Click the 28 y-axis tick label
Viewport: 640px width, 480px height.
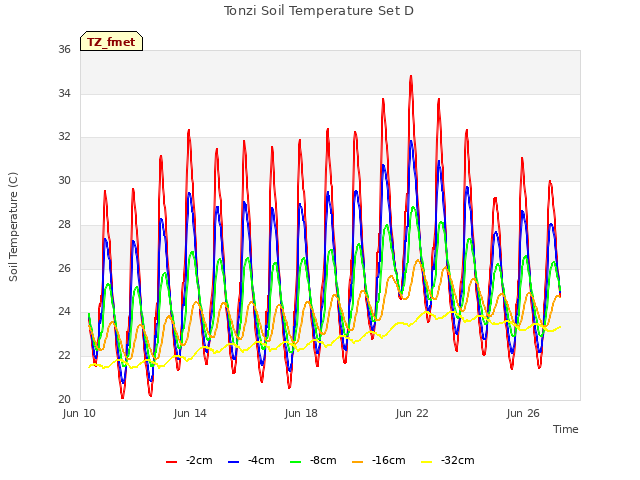click(64, 224)
